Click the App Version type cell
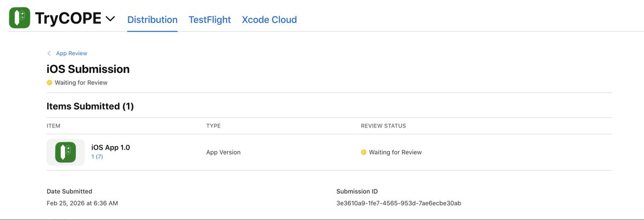644x220 pixels. [x=223, y=152]
